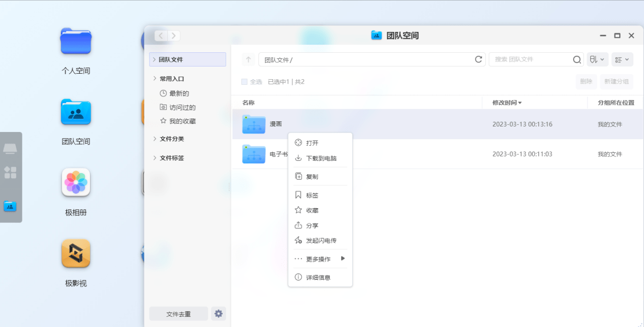Screen dimensions: 644x327
Task: Sort by 修改时间 column header arrow
Action: [x=520, y=103]
